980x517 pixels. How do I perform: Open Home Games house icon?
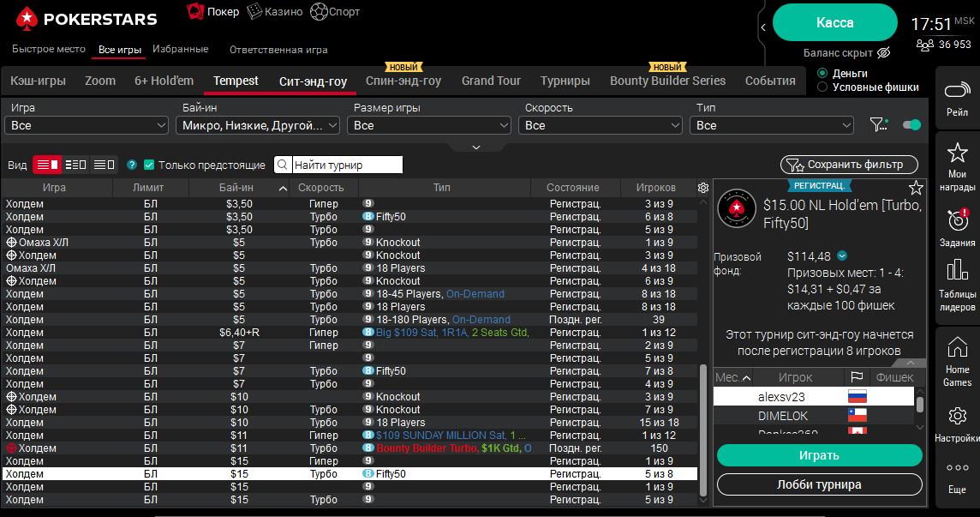(957, 346)
